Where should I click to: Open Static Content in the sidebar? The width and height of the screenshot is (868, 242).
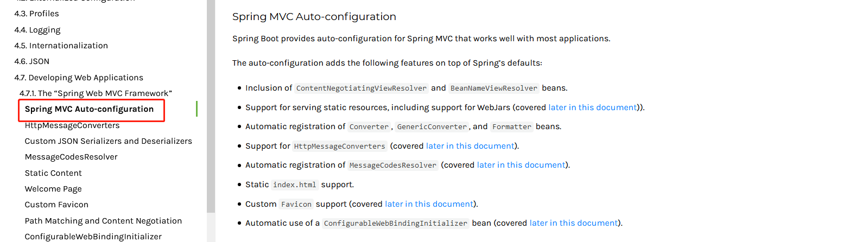tap(53, 173)
